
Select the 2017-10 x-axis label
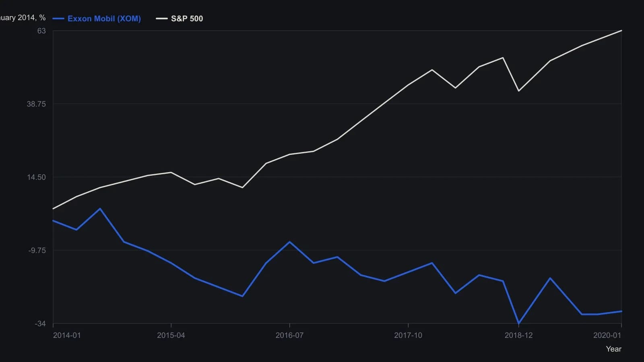[x=408, y=335]
